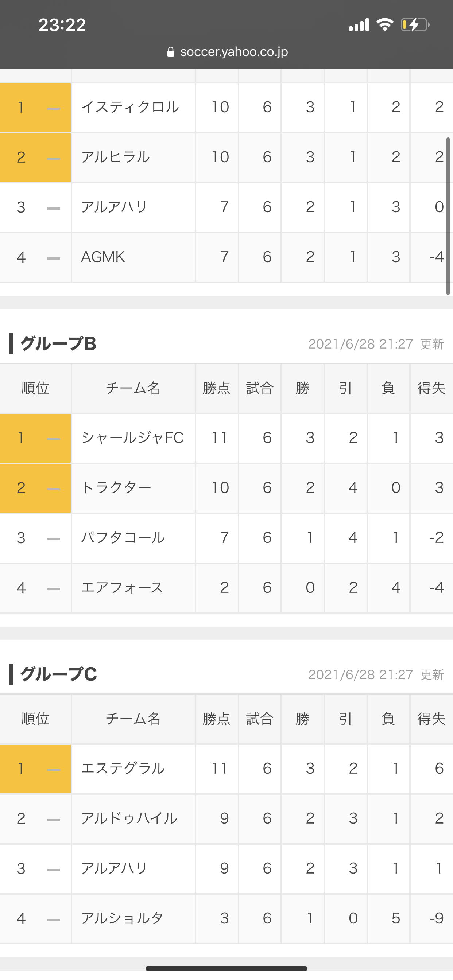
Task: Select the アルドゥハイル team name
Action: point(129,818)
